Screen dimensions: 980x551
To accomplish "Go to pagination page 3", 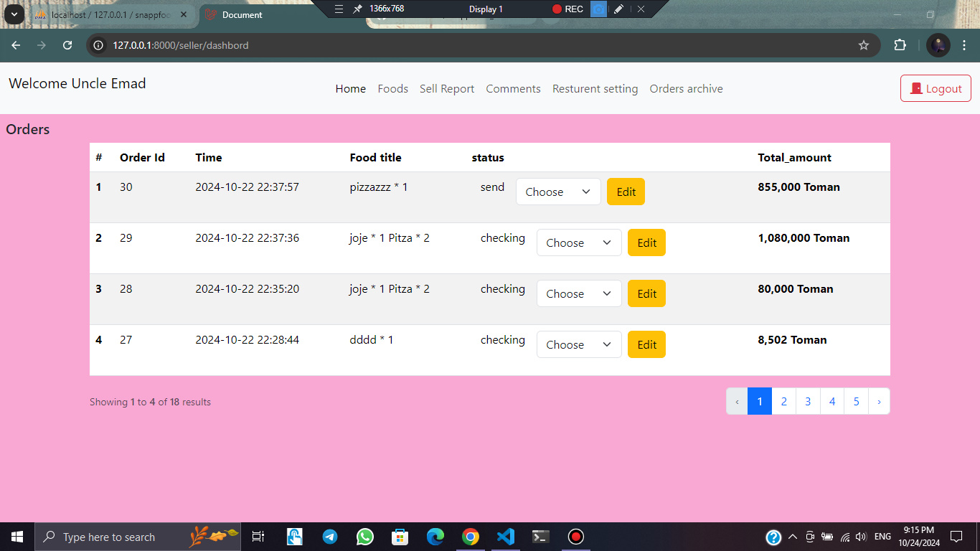I will 808,401.
